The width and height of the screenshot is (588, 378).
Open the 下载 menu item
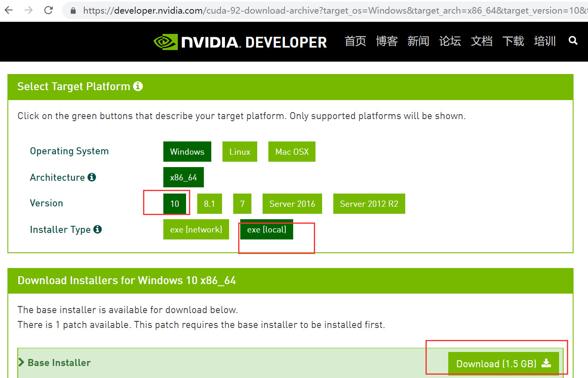[513, 41]
